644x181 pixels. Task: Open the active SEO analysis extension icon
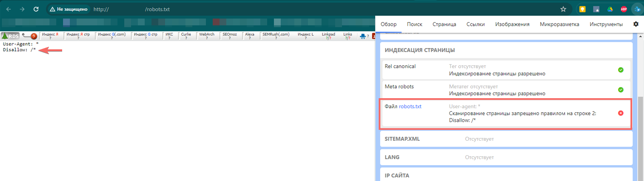tap(638, 9)
